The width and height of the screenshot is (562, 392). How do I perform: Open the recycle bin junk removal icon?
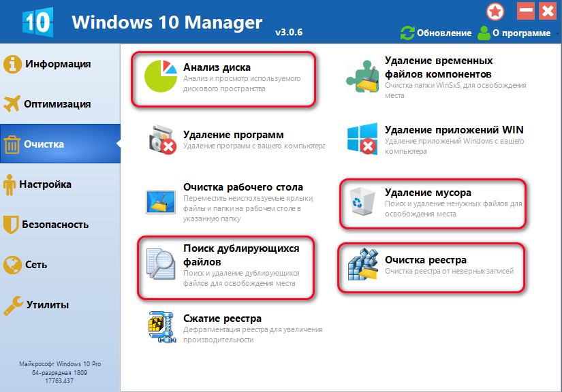(359, 202)
